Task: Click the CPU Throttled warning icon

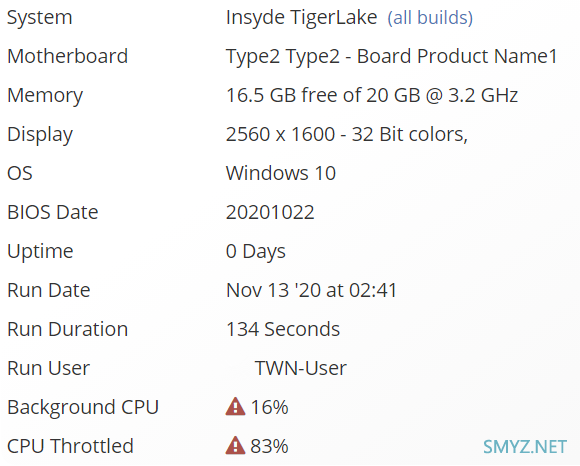Action: coord(235,445)
